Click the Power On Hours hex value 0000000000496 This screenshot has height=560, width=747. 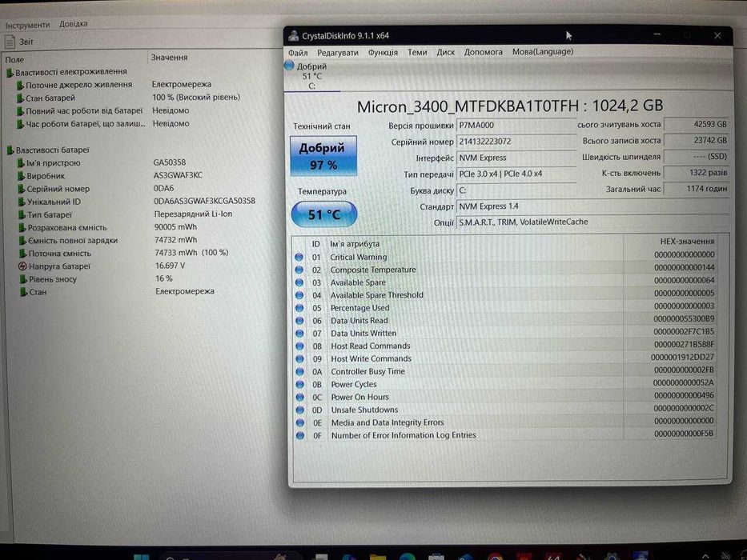point(684,395)
